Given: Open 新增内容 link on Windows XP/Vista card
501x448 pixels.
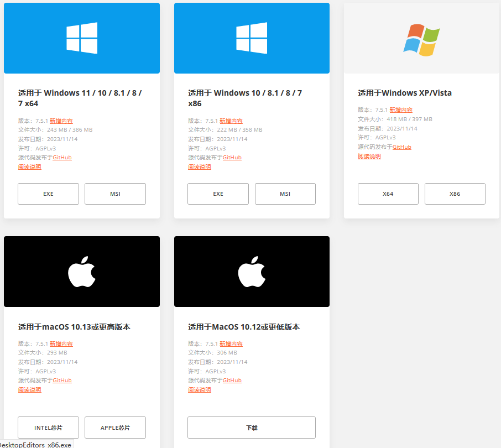Looking at the screenshot, I should (401, 110).
